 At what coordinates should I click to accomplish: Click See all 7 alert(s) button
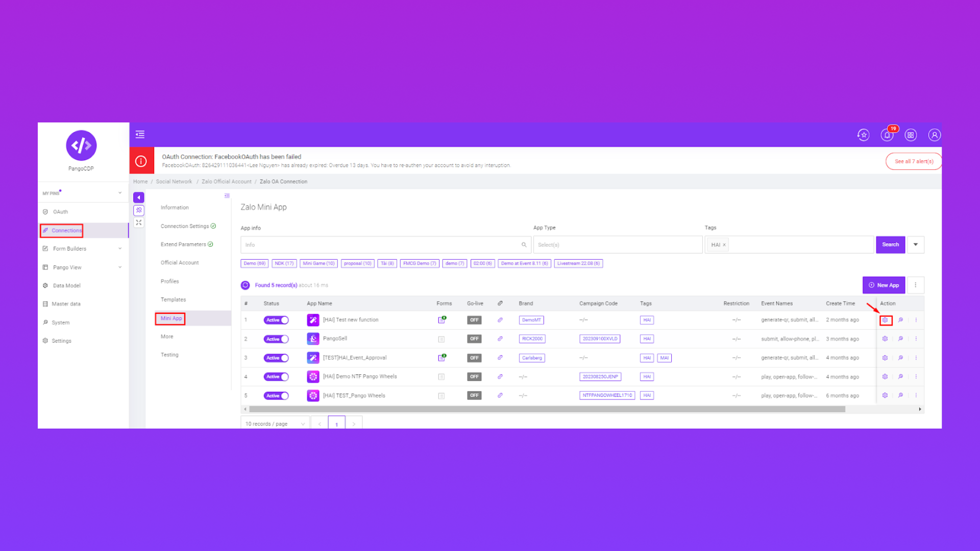(x=914, y=161)
